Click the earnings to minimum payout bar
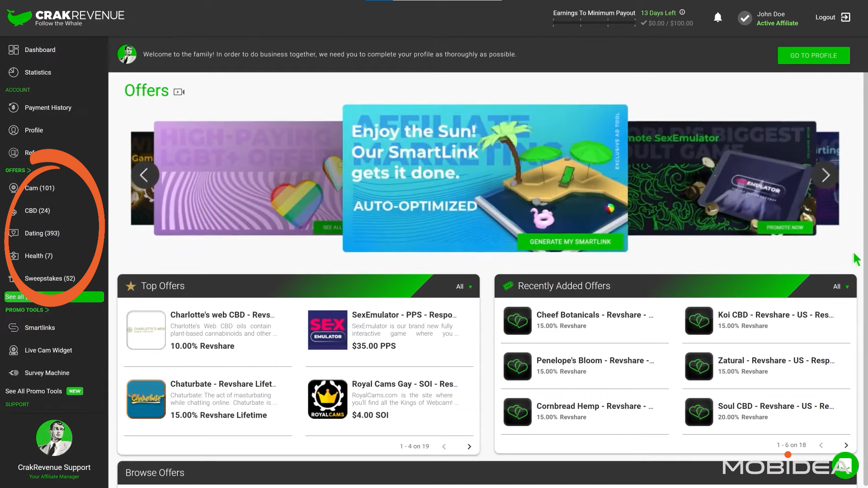 594,23
